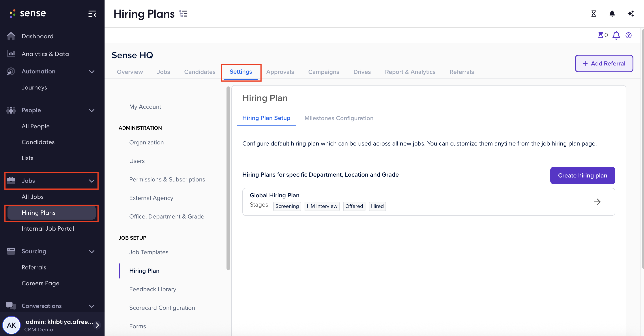Image resolution: width=644 pixels, height=336 pixels.
Task: Click the AK user avatar
Action: tap(11, 325)
